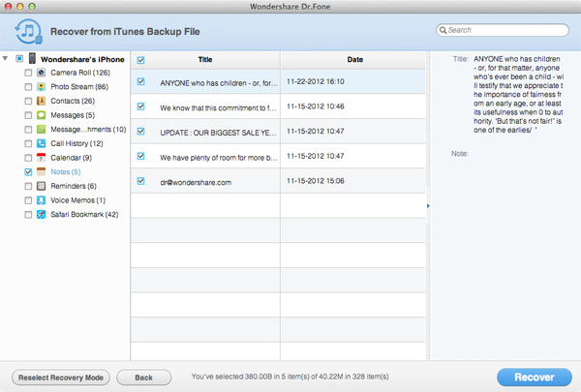The width and height of the screenshot is (581, 392).
Task: Click the date 11-22-2012 16:10
Action: pos(316,81)
